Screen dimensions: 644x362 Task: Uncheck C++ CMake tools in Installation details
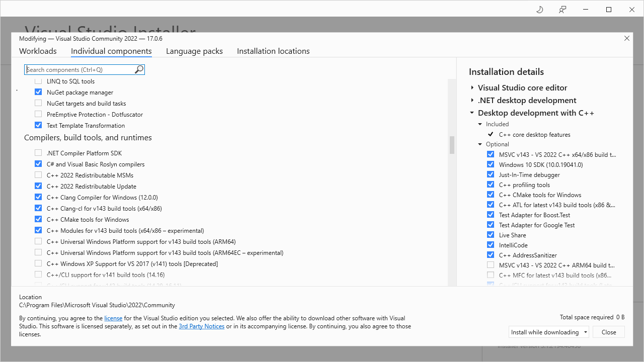[491, 195]
